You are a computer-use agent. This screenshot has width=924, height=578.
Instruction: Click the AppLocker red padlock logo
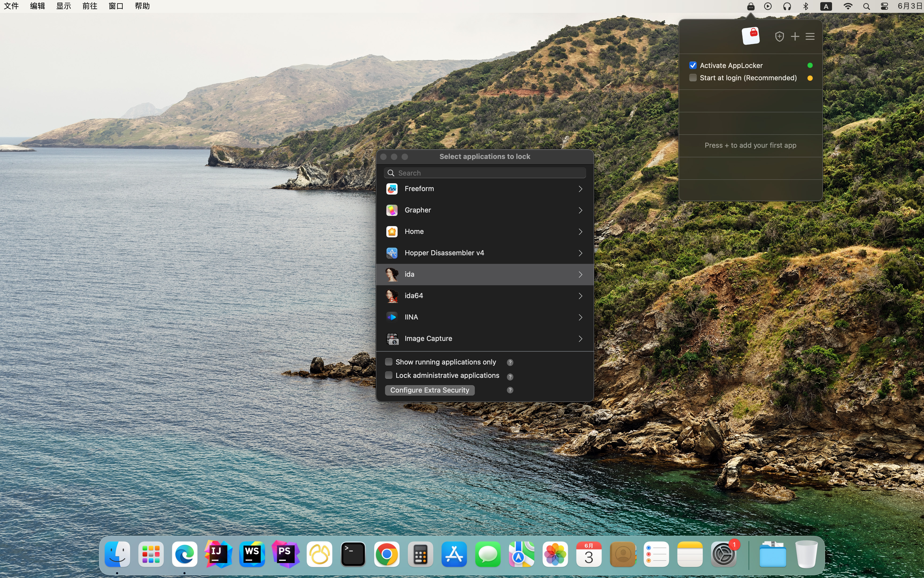(x=750, y=36)
